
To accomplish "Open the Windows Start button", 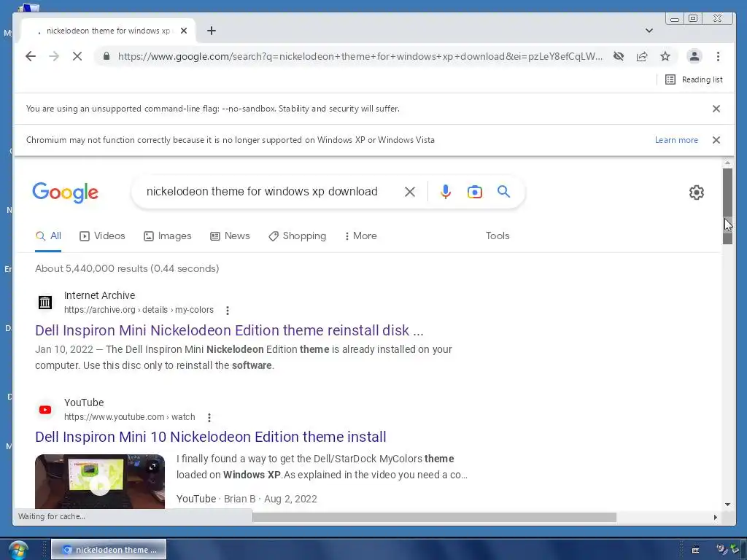I will click(x=18, y=550).
